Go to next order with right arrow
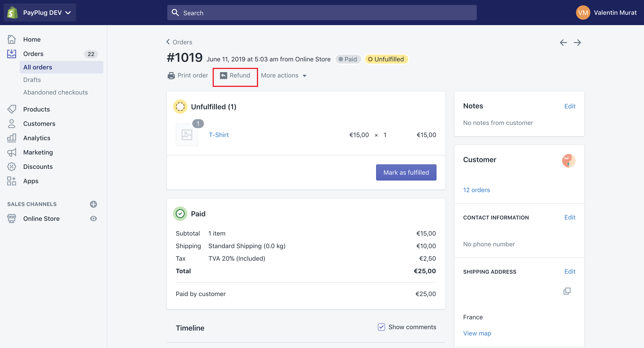 pyautogui.click(x=577, y=42)
